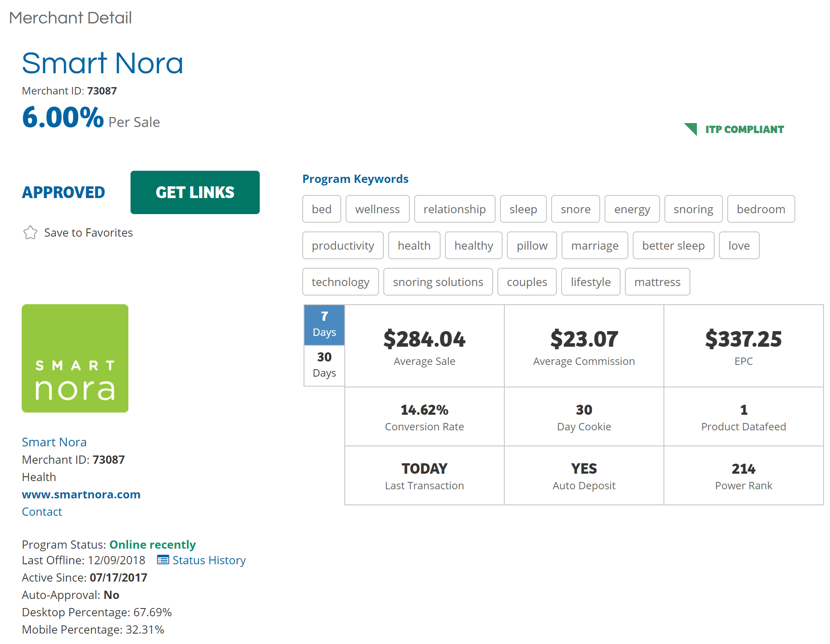
Task: Click the YES Auto Deposit cell
Action: point(584,475)
